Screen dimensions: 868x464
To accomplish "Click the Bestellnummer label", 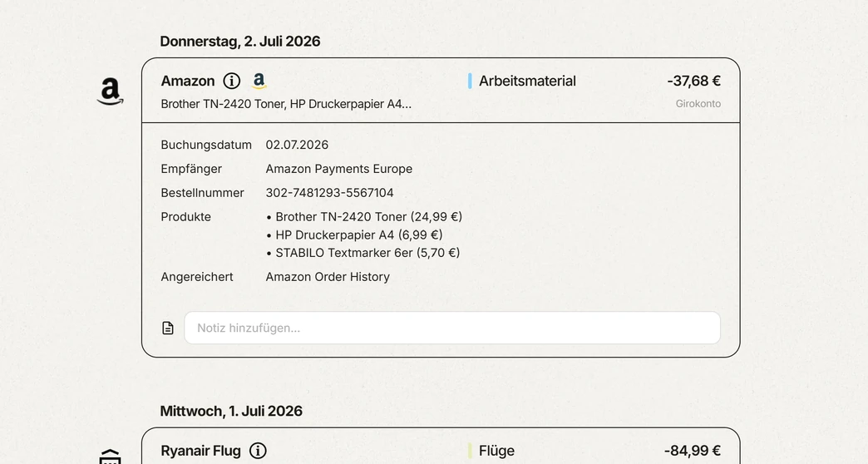I will (202, 193).
